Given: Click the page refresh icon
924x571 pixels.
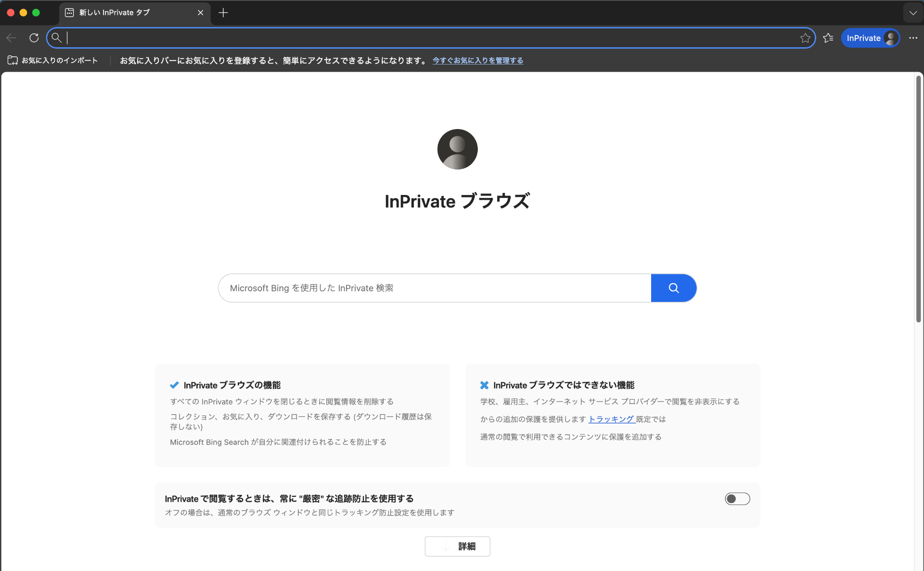Looking at the screenshot, I should [x=34, y=38].
